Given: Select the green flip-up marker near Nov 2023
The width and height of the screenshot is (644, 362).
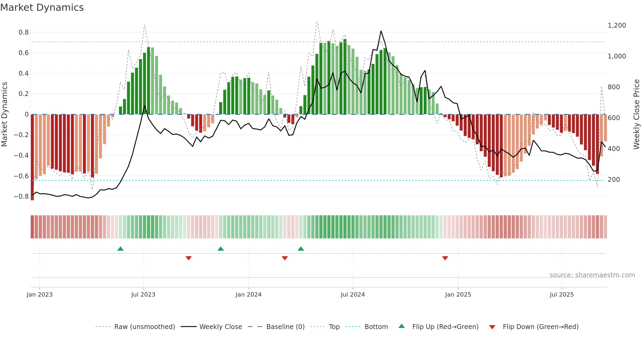Looking at the screenshot, I should pos(221,249).
